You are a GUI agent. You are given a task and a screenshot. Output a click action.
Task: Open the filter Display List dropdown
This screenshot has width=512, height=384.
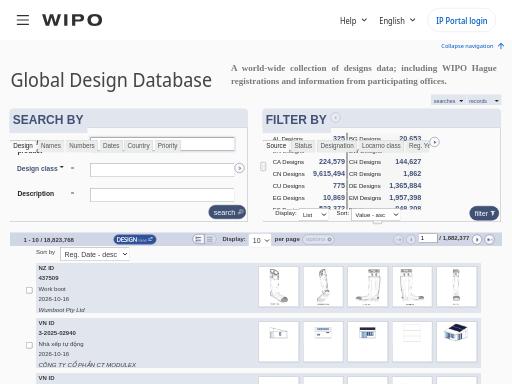(314, 215)
